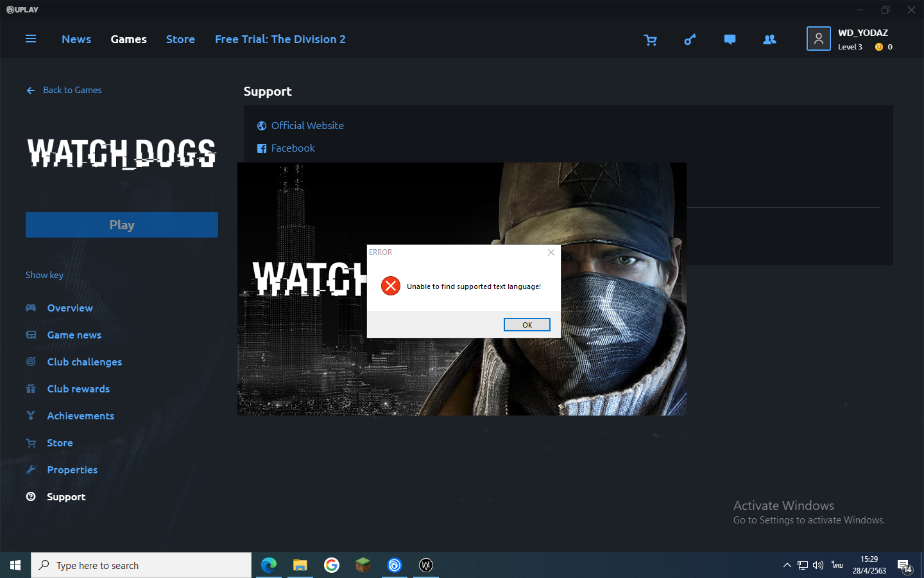
Task: Select Support in the sidebar
Action: click(66, 496)
